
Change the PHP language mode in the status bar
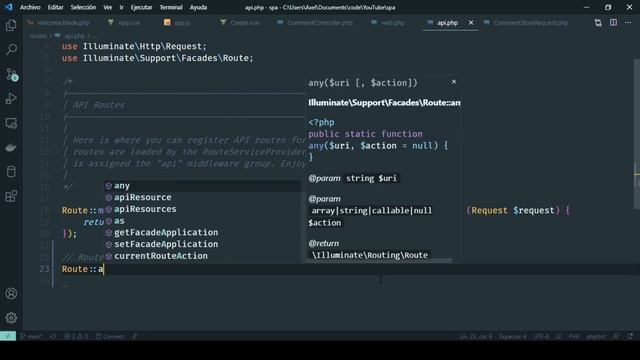(x=574, y=336)
